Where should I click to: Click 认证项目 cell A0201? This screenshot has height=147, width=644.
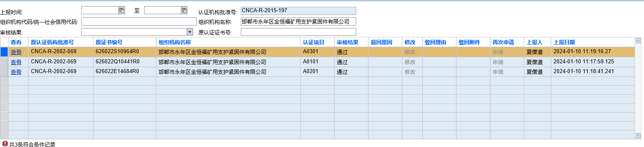pos(310,71)
